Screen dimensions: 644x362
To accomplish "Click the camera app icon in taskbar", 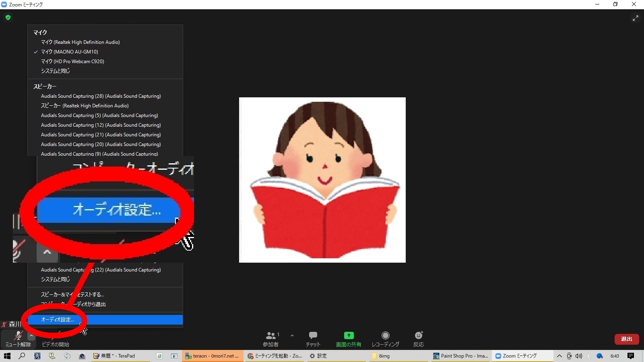I will pos(82,356).
